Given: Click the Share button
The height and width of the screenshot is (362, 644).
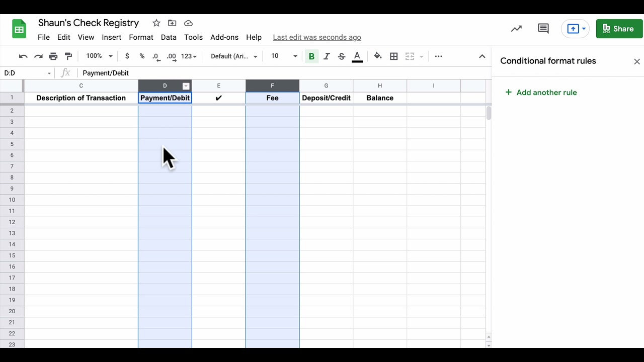Looking at the screenshot, I should 619,29.
